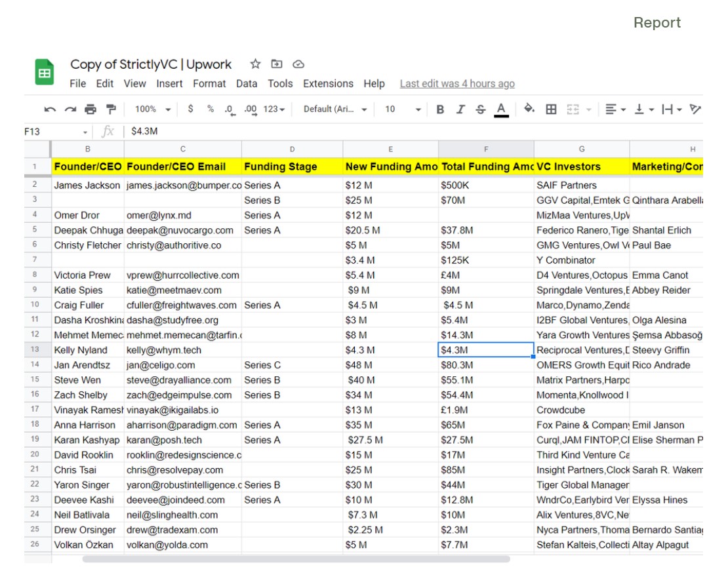The image size is (728, 571).
Task: Open the Extensions menu
Action: [328, 84]
